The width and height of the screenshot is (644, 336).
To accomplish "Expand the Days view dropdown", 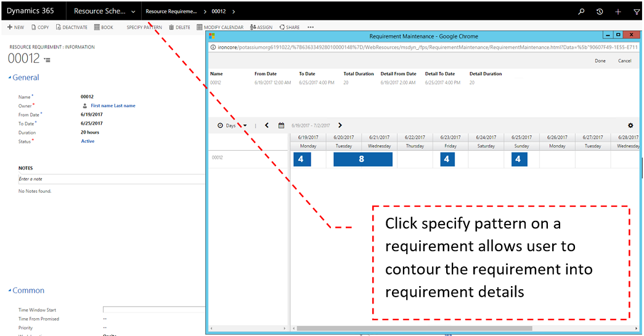I will [x=232, y=126].
